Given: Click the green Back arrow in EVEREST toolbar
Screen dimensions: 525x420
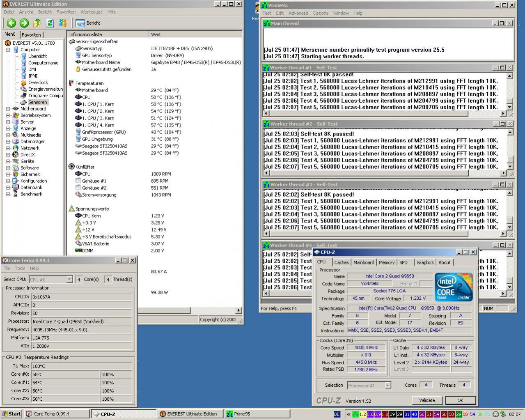Looking at the screenshot, I should [11, 23].
